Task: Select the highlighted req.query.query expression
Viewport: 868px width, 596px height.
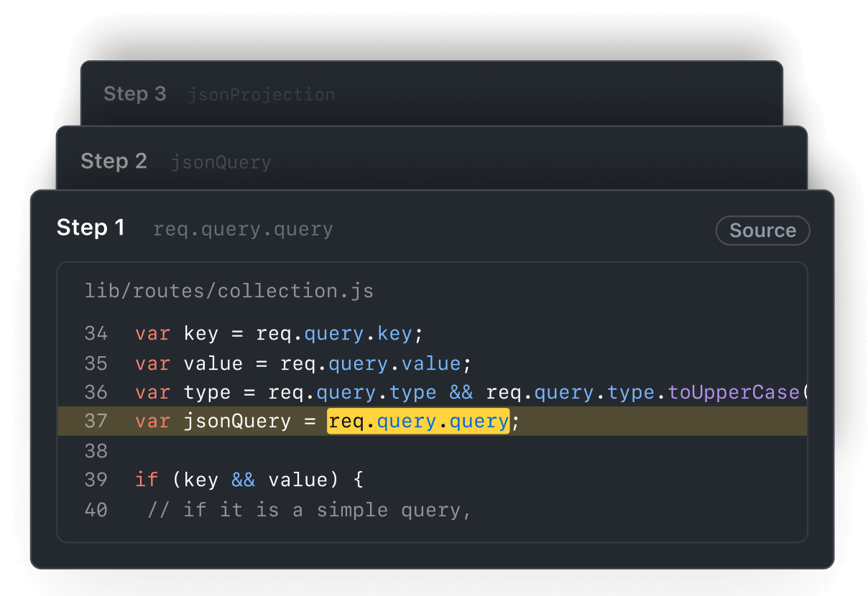Action: [x=418, y=421]
